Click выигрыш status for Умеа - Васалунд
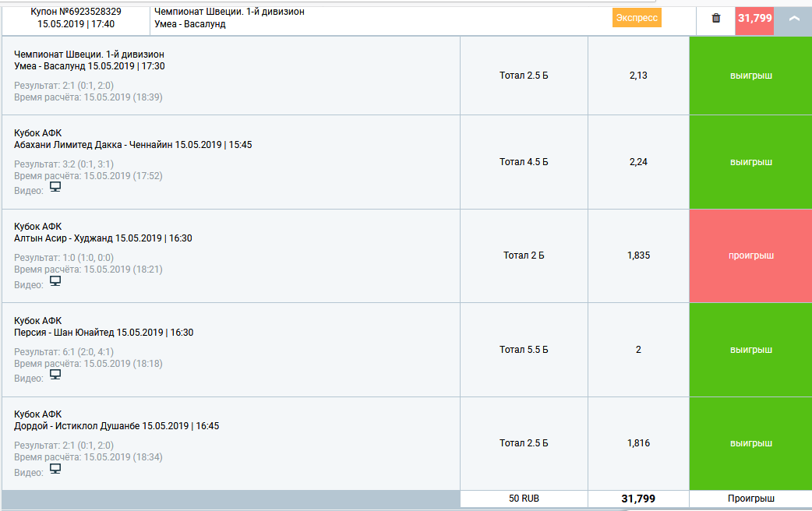812x511 pixels. click(750, 76)
